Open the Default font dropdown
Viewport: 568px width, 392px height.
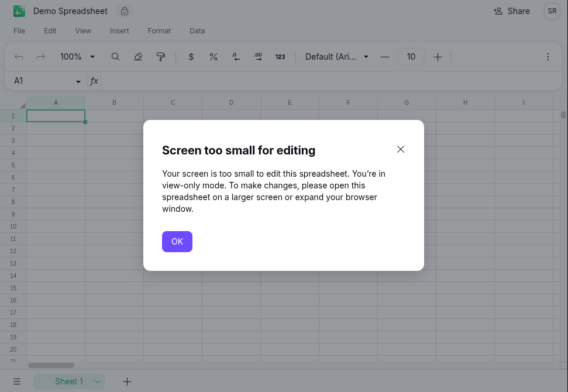pos(336,56)
